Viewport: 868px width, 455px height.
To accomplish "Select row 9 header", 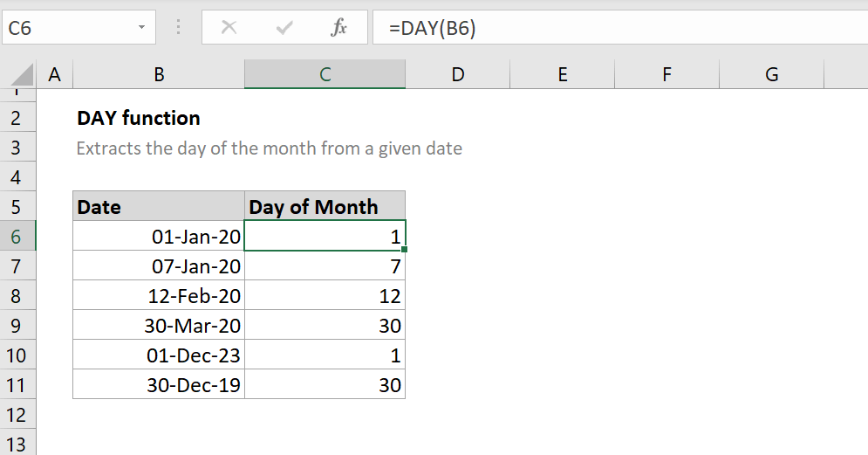I will (17, 326).
